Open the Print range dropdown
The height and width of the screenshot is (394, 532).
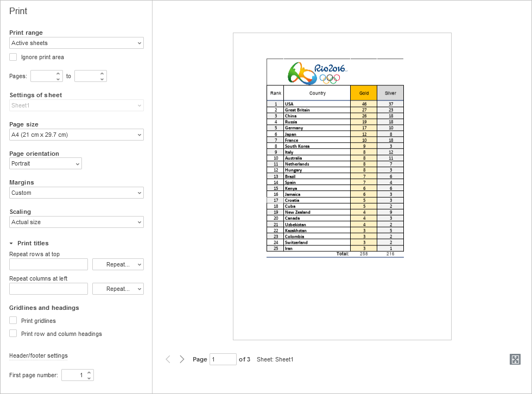[x=77, y=43]
